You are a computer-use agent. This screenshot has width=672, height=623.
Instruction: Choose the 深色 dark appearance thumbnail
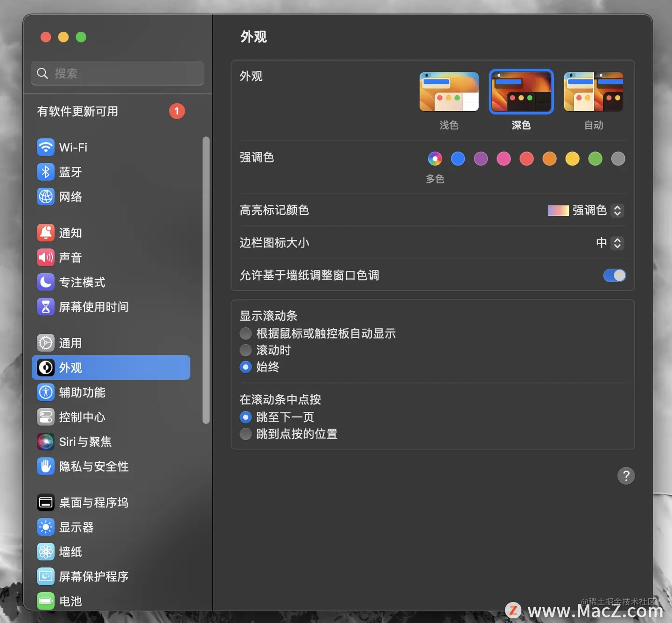521,92
